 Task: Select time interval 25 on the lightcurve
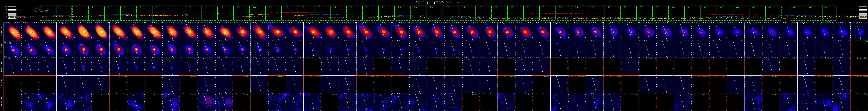click(434, 13)
